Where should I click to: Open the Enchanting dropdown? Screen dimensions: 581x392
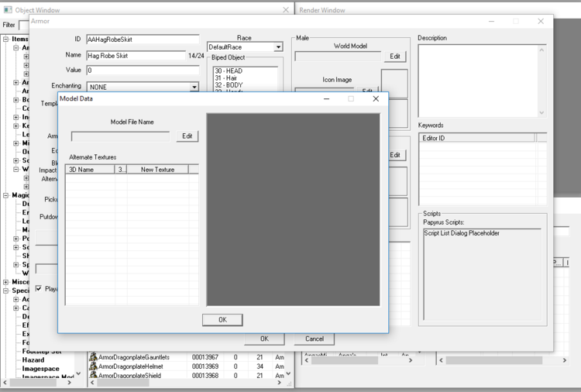point(194,87)
